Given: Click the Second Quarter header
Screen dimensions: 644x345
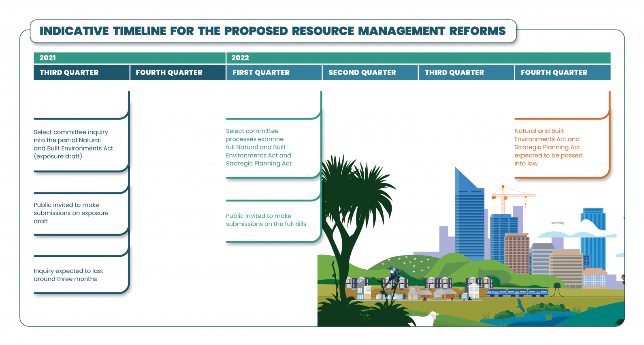Looking at the screenshot, I should [x=370, y=72].
